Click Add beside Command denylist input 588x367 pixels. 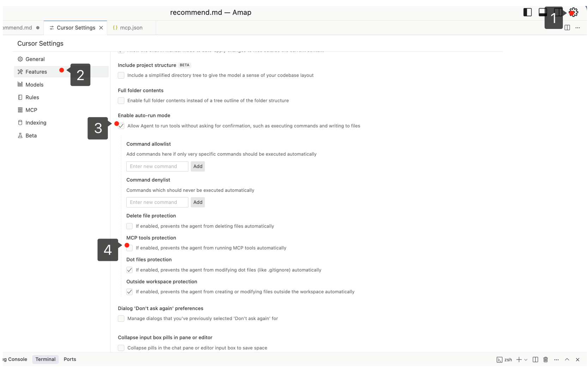coord(198,202)
